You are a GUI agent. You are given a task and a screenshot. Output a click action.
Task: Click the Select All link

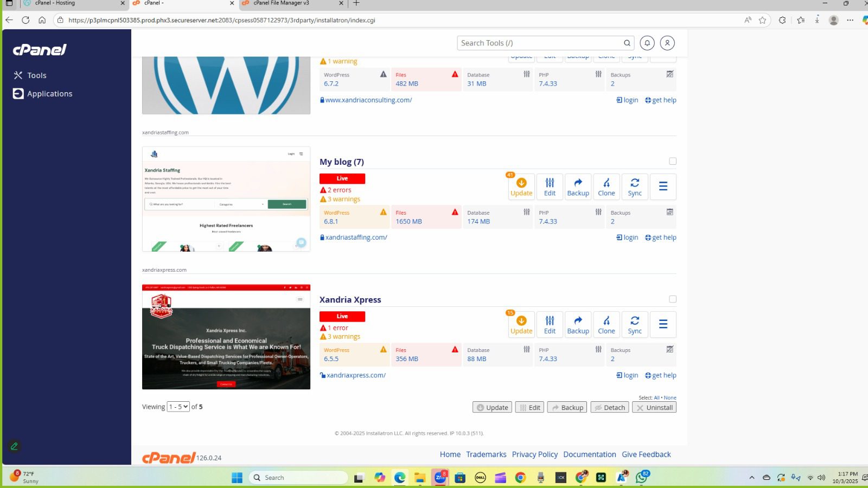click(x=656, y=398)
